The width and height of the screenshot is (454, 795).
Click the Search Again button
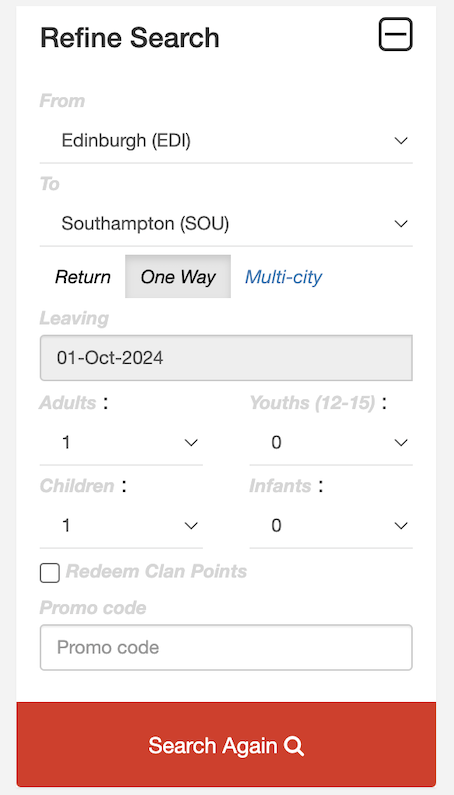click(226, 744)
